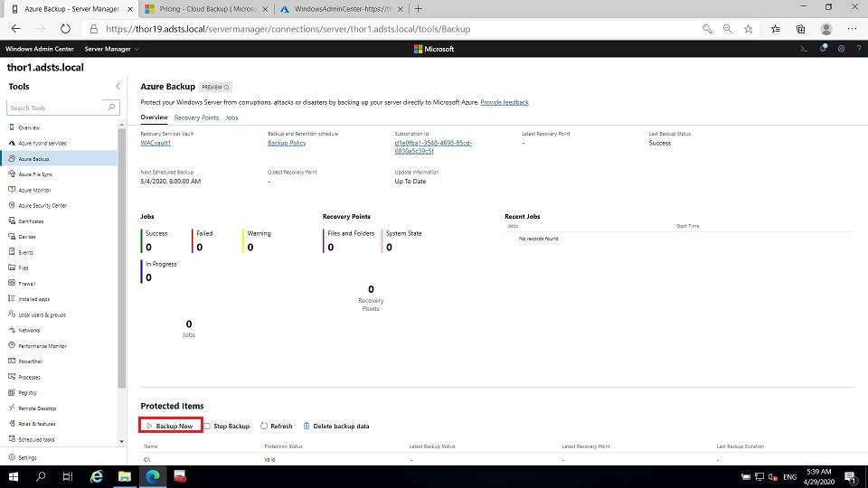Open the Backup Policy link
Viewport: 868px width, 488px height.
point(287,143)
